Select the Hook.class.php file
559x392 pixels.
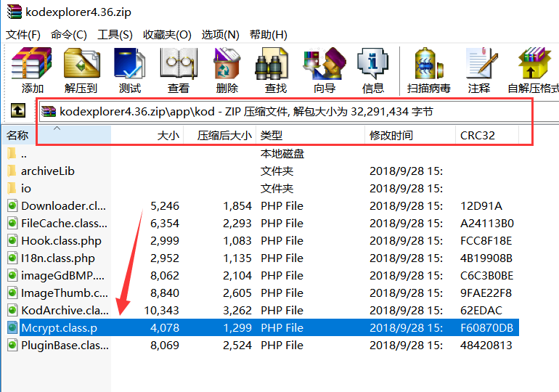61,241
